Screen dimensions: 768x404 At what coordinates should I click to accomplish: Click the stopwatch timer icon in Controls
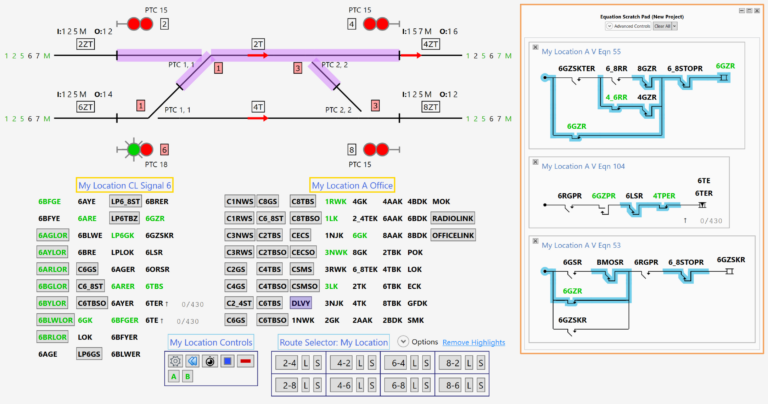tap(210, 361)
